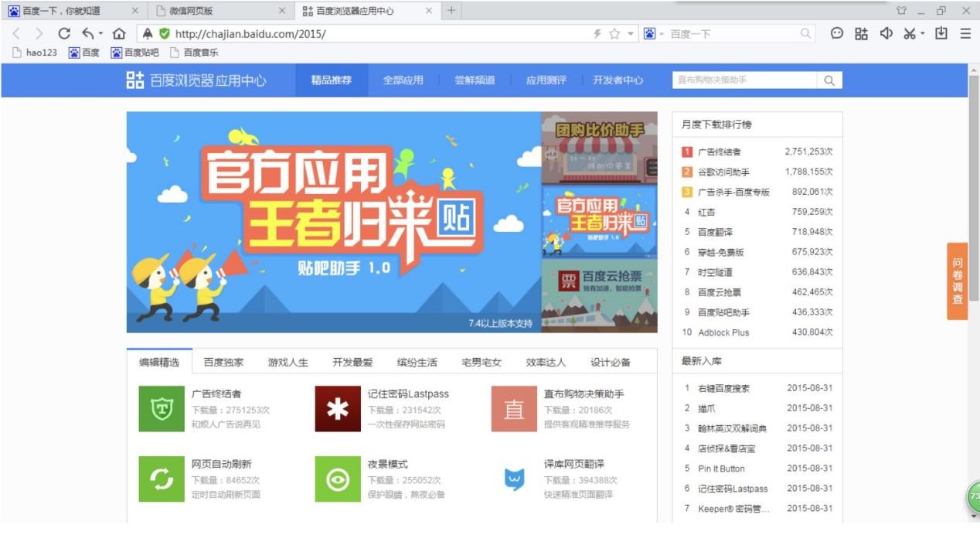Click the address bar URL field
980x535 pixels.
379,34
